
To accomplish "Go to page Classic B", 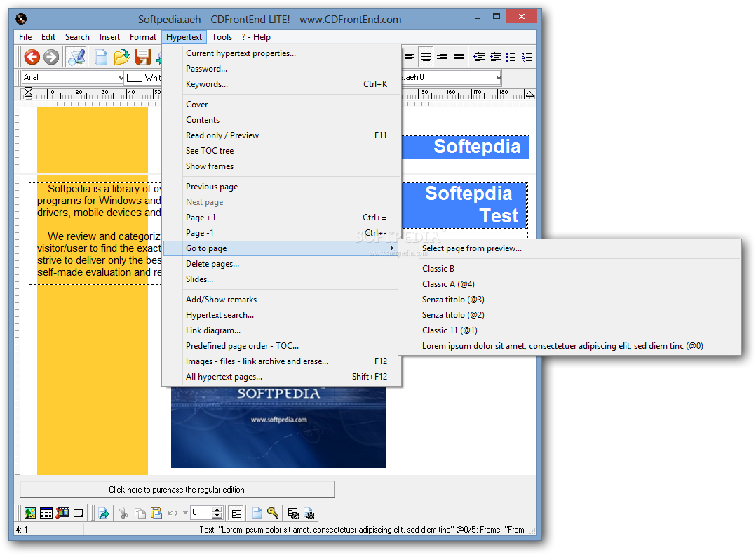I will (570, 269).
